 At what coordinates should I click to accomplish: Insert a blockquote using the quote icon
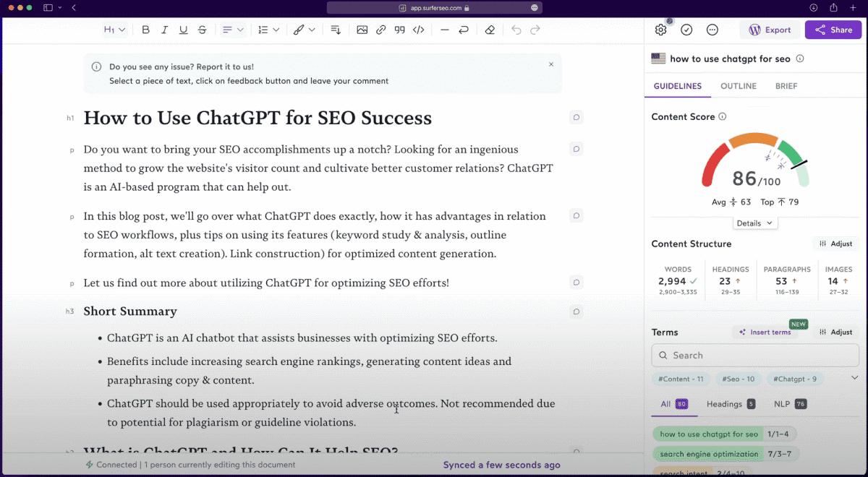399,30
